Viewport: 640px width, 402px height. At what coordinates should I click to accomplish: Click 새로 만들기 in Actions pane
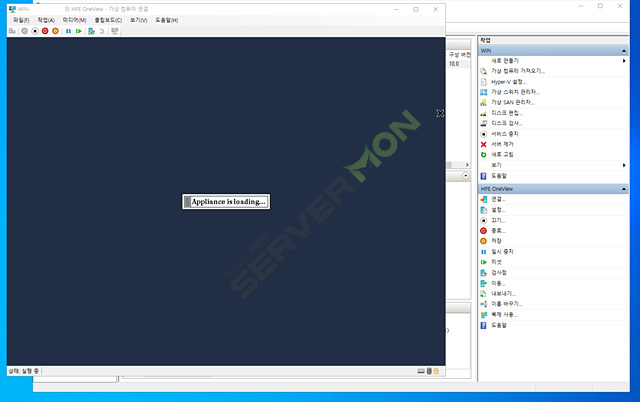(504, 61)
